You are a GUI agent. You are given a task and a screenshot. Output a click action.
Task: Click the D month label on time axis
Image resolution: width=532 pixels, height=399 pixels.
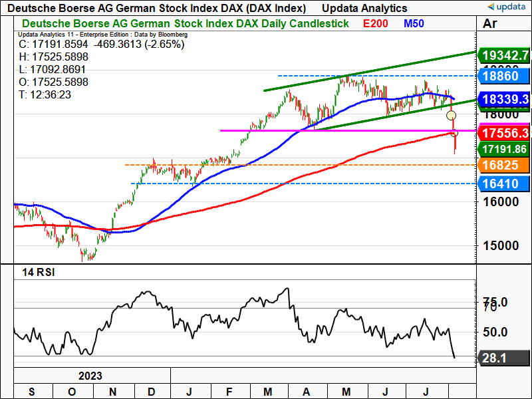[152, 392]
